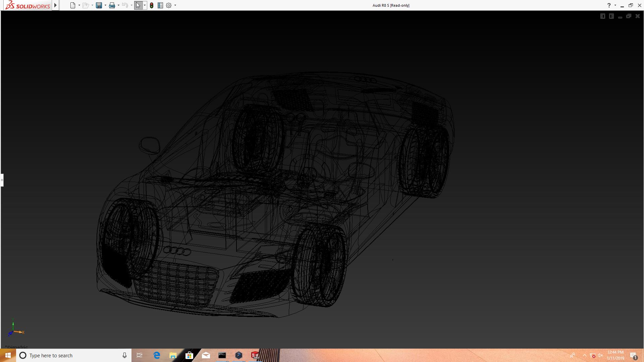Open SOLIDWORKS 2017 in the taskbar
The width and height of the screenshot is (644, 362).
[255, 355]
